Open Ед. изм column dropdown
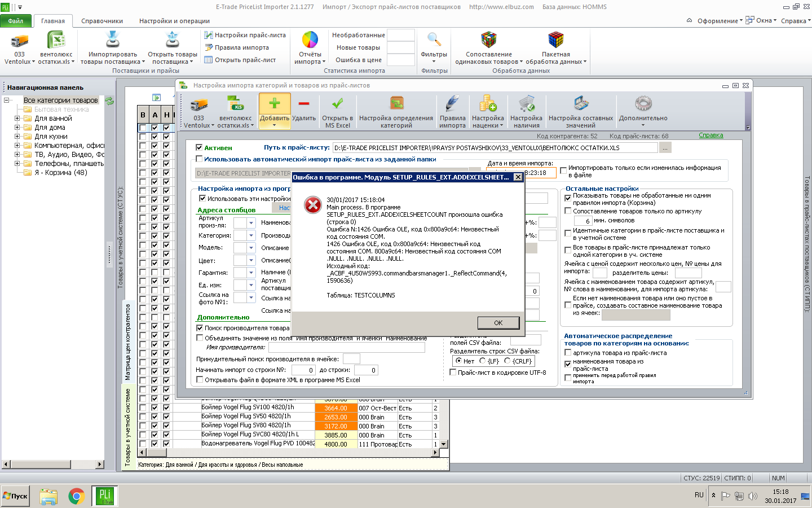 pos(251,285)
